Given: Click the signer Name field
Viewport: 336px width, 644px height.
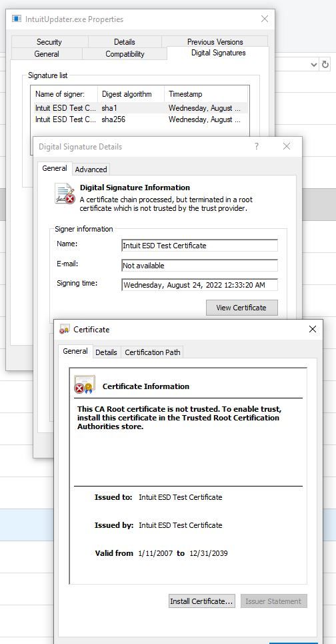Looking at the screenshot, I should click(x=199, y=246).
